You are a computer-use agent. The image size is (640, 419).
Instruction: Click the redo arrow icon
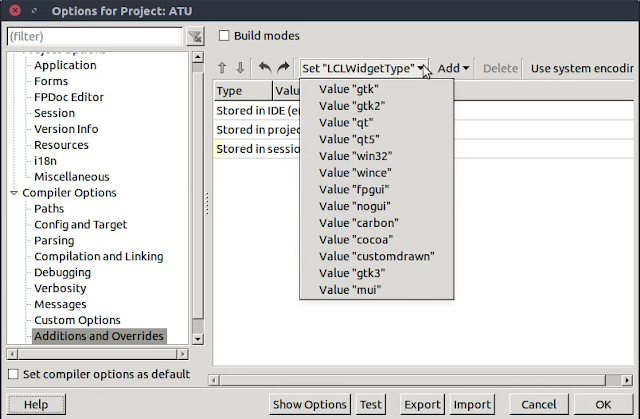pos(283,67)
